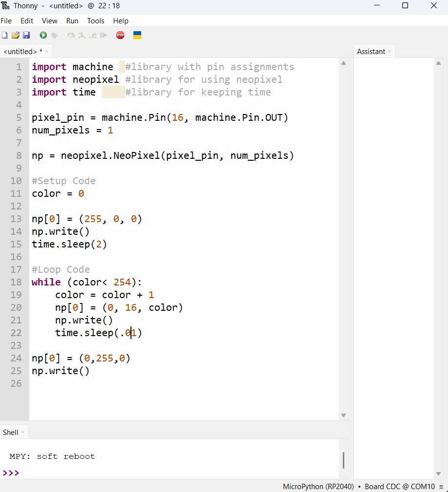Click Assistant panel scrollbar down arrow

point(439,474)
